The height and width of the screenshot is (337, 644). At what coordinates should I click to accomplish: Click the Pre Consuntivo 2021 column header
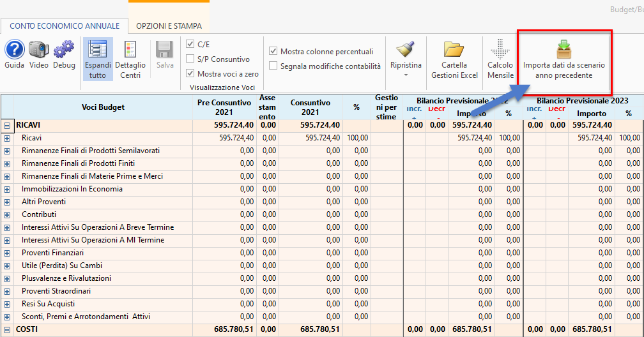click(x=224, y=107)
